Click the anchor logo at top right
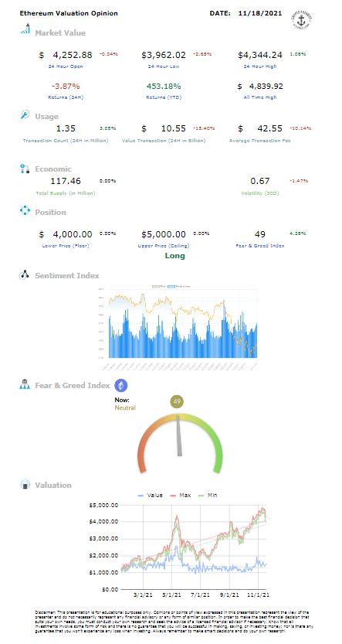The image size is (342, 644). tap(301, 19)
